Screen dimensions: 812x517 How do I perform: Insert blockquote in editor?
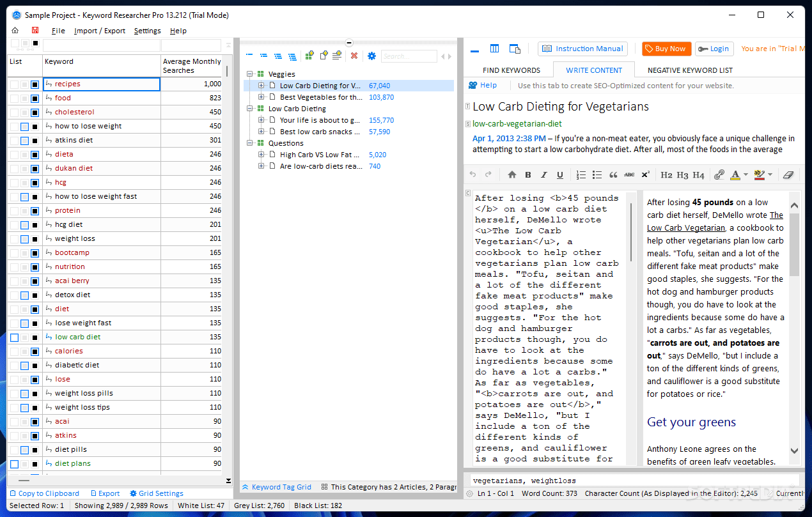pyautogui.click(x=613, y=174)
